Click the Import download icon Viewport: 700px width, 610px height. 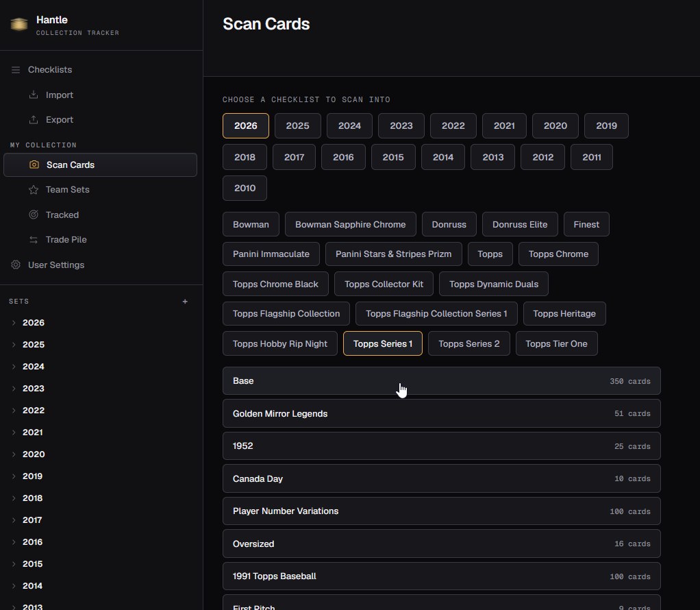pyautogui.click(x=34, y=95)
